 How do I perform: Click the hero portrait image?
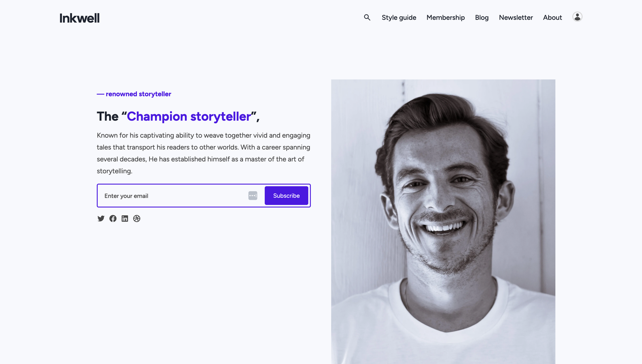click(443, 222)
